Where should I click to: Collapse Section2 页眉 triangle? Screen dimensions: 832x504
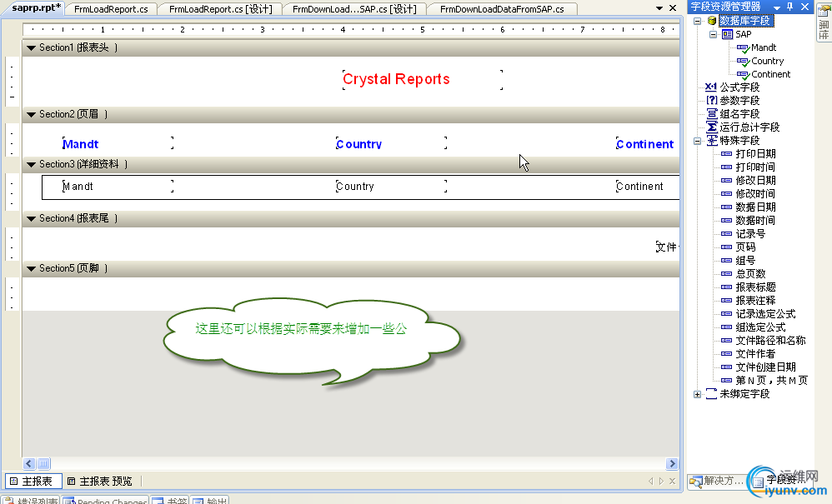click(32, 114)
